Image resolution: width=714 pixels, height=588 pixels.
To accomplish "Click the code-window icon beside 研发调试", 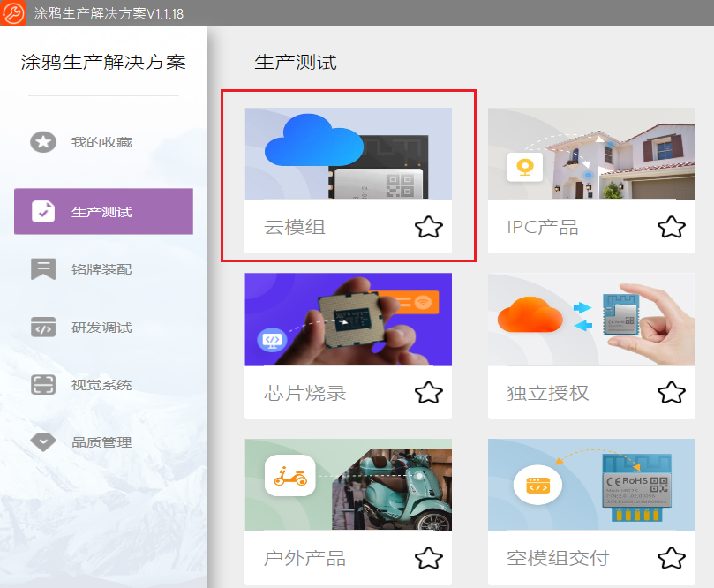I will click(43, 327).
